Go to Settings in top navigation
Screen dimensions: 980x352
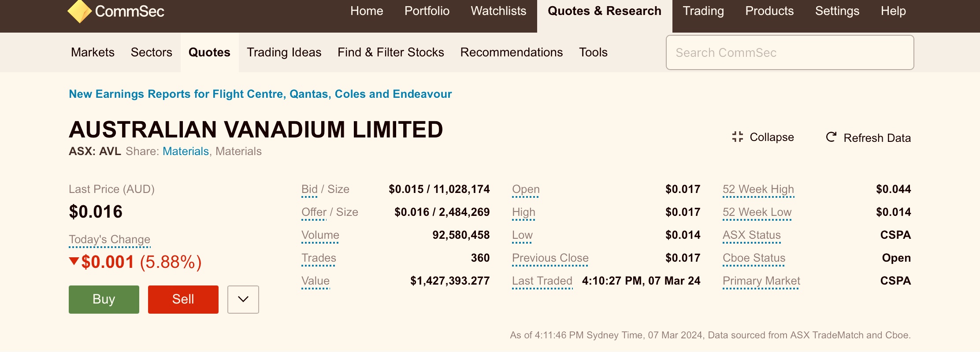tap(837, 11)
